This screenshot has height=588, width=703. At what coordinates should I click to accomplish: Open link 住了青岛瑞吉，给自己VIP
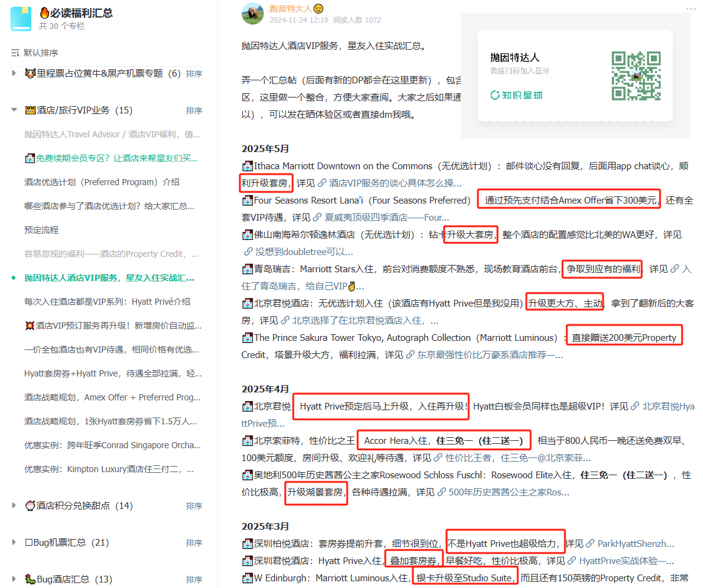click(x=302, y=286)
